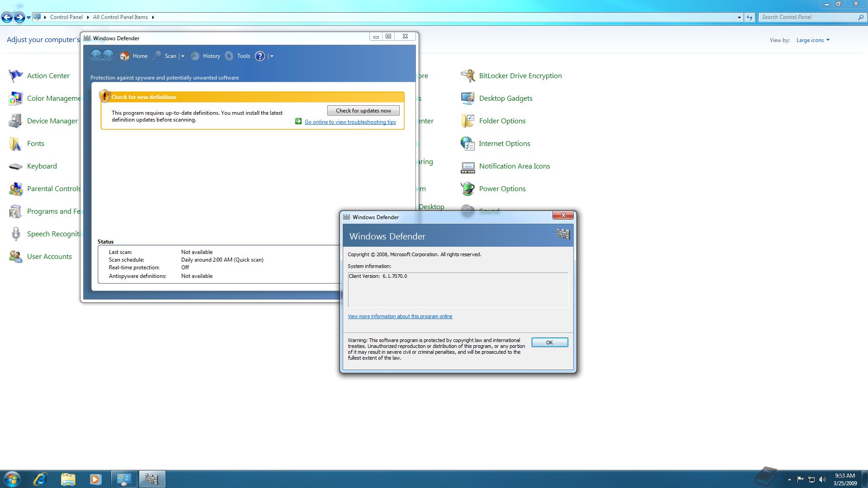Switch to Windows Defender taskbar button

pos(152,479)
